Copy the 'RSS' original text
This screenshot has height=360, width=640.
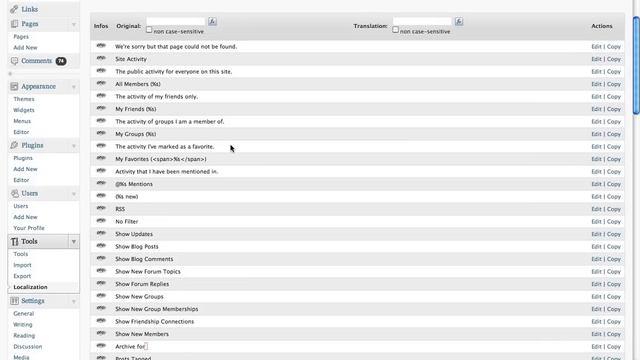pos(613,209)
